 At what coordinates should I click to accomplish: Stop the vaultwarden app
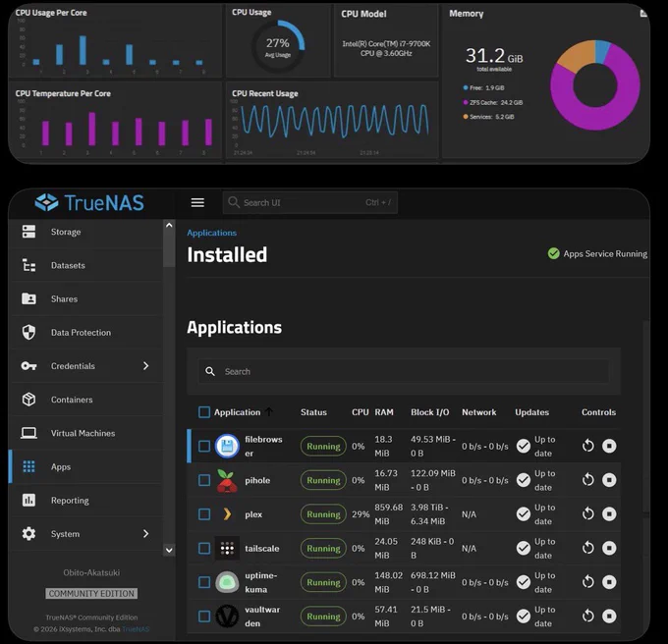[x=609, y=616]
